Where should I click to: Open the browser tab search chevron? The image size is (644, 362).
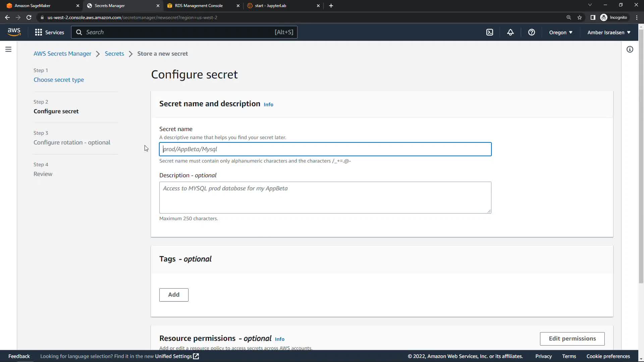pyautogui.click(x=590, y=5)
